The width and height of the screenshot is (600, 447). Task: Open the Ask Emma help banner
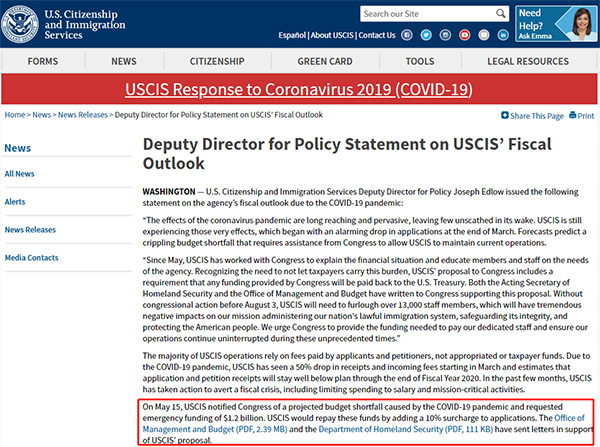pos(556,24)
